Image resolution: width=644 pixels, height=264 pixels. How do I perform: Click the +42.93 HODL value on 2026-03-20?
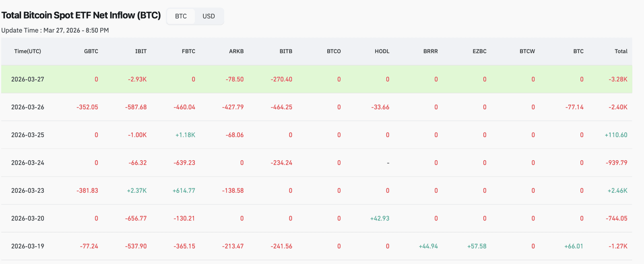click(379, 218)
